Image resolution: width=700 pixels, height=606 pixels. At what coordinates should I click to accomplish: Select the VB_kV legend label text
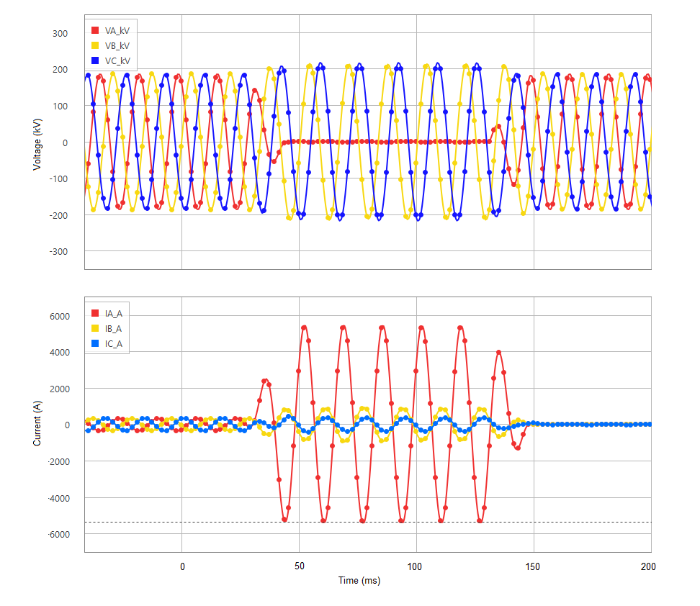(117, 45)
